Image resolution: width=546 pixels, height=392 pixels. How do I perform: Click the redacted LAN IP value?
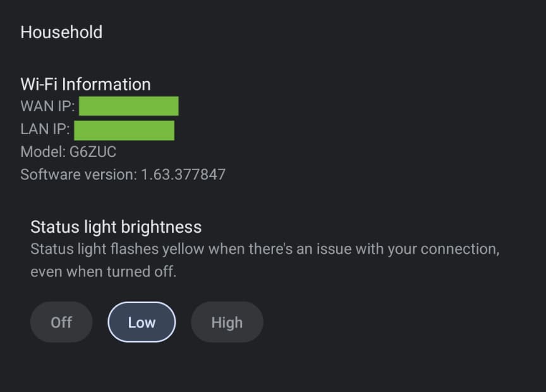tap(124, 130)
